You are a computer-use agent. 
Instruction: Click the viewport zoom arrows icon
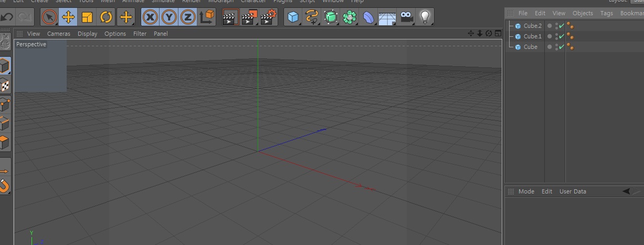pos(480,33)
